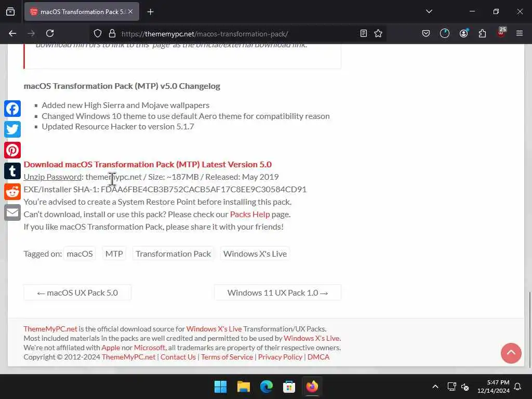Open the Privacy Policy footer link
The image size is (532, 399).
pyautogui.click(x=280, y=357)
